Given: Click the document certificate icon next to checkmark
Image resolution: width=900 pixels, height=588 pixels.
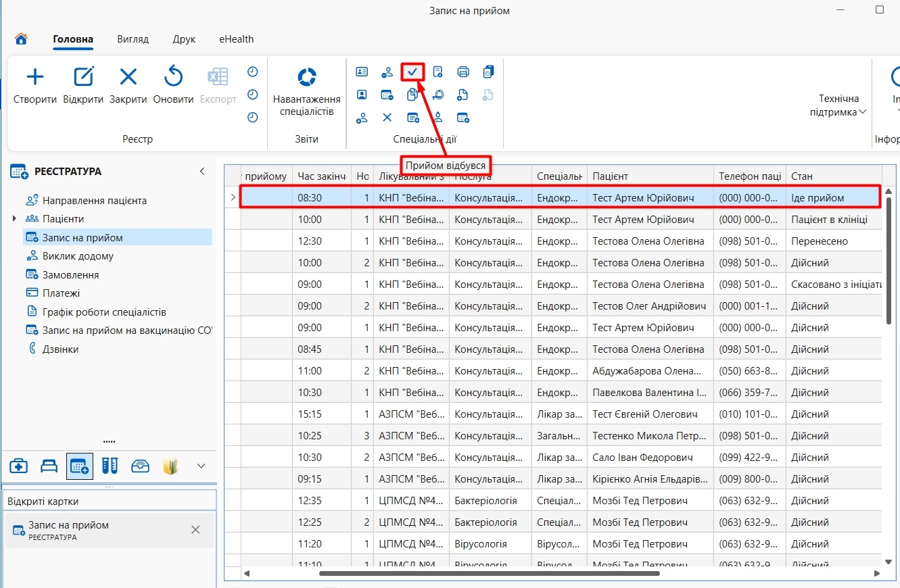Looking at the screenshot, I should 437,72.
